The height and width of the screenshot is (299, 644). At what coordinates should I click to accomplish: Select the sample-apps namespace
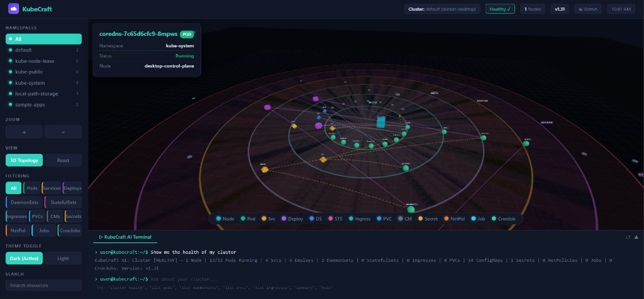point(43,105)
